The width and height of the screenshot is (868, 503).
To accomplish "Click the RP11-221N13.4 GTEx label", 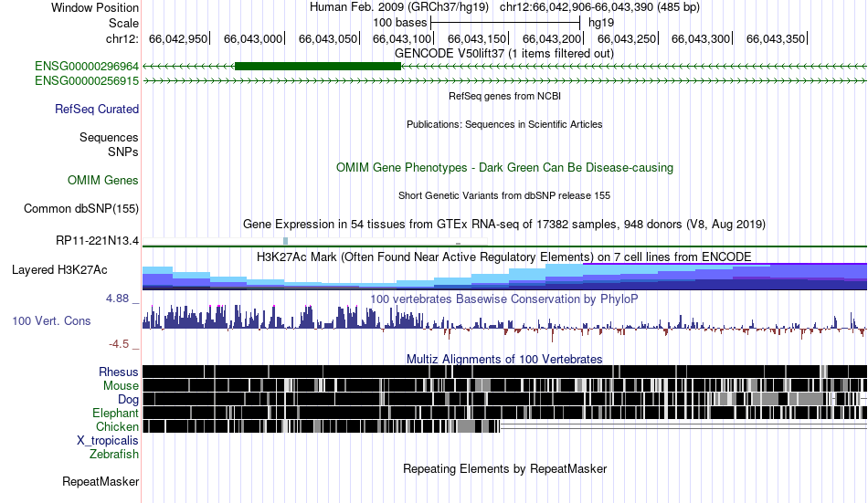I will tap(98, 241).
